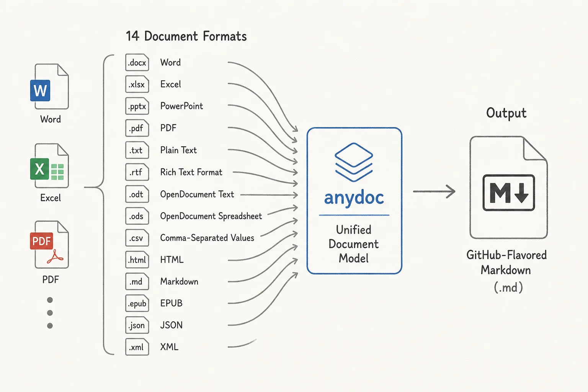Click the "PowerPoint" format label
Image resolution: width=588 pixels, height=392 pixels.
(x=181, y=106)
